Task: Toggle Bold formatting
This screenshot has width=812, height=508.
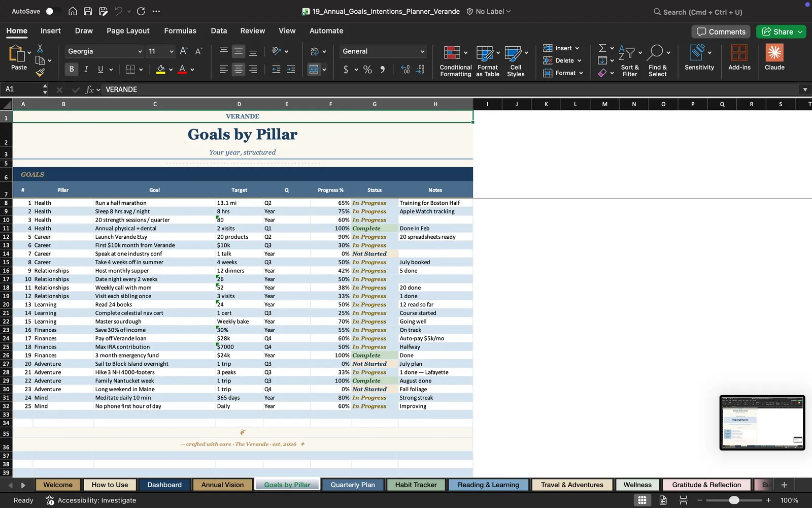Action: click(72, 69)
